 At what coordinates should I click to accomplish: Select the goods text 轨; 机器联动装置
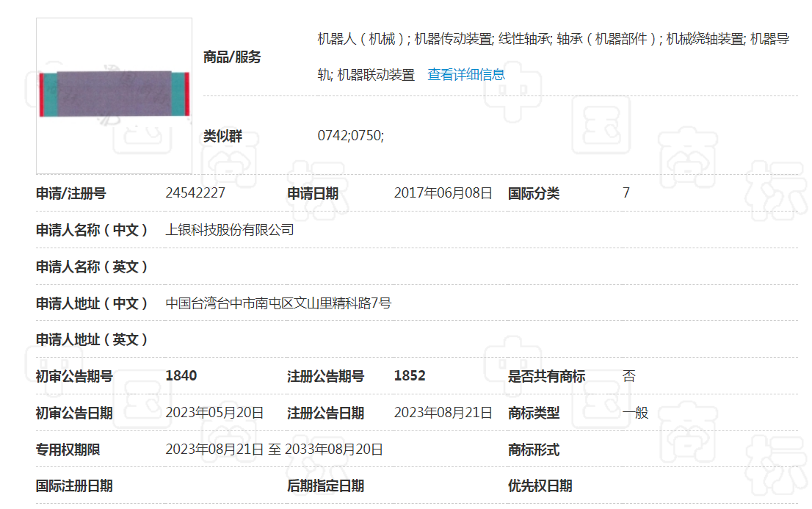(x=366, y=75)
